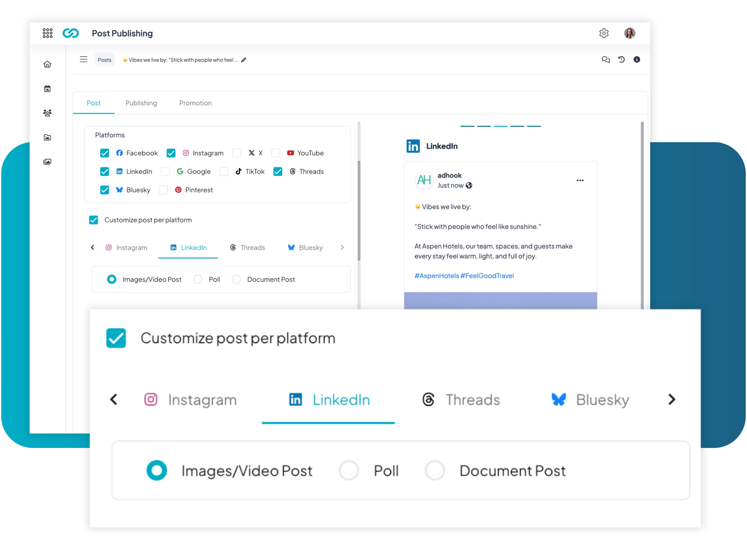Uncheck the Facebook platform checkbox
Viewport: 747px width, 560px height.
click(105, 153)
